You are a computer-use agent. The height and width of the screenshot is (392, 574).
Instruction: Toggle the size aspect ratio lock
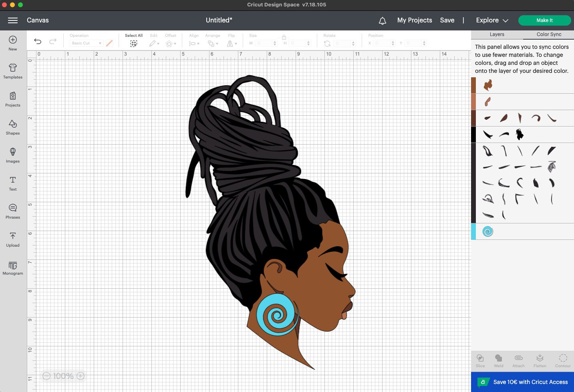(x=284, y=38)
